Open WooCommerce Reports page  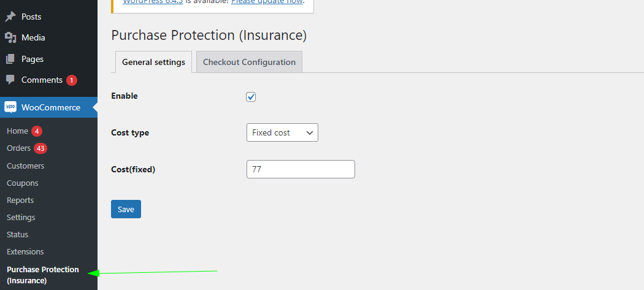click(x=20, y=200)
